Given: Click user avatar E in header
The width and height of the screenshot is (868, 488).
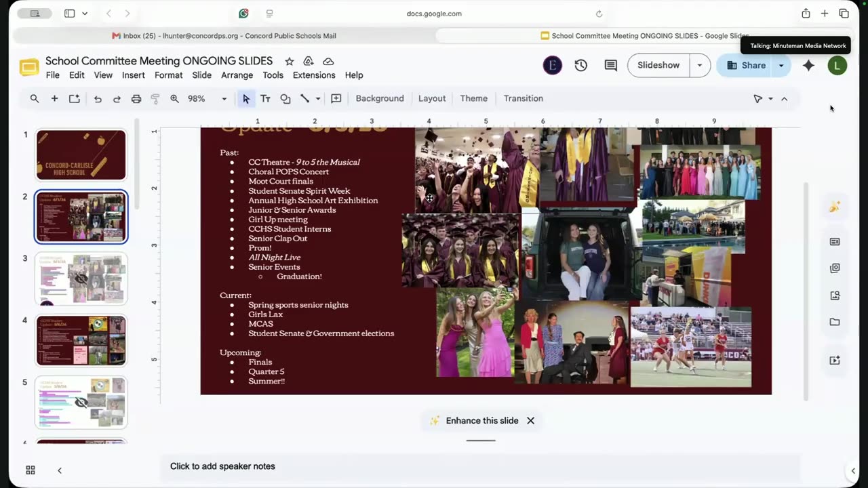Looking at the screenshot, I should click(553, 65).
